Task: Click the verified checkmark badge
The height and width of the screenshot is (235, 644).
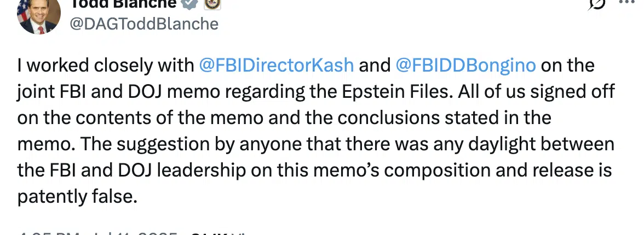Action: (x=189, y=4)
